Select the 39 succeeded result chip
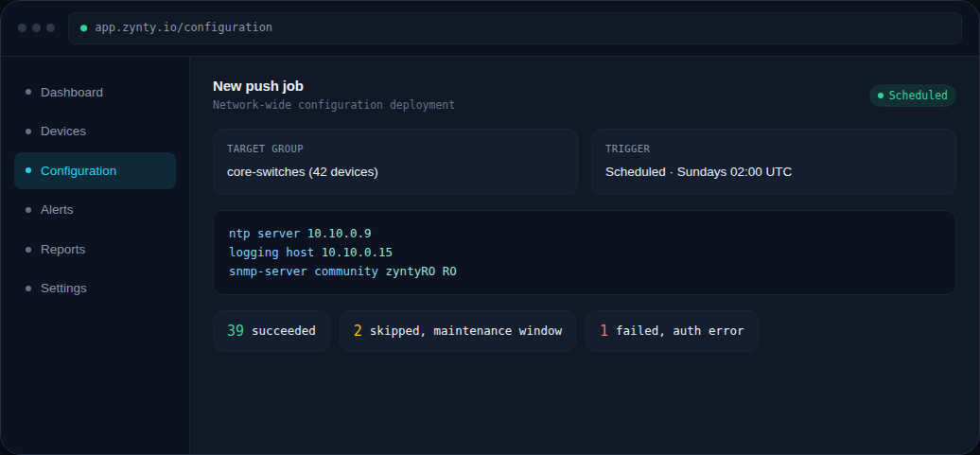 [x=271, y=331]
